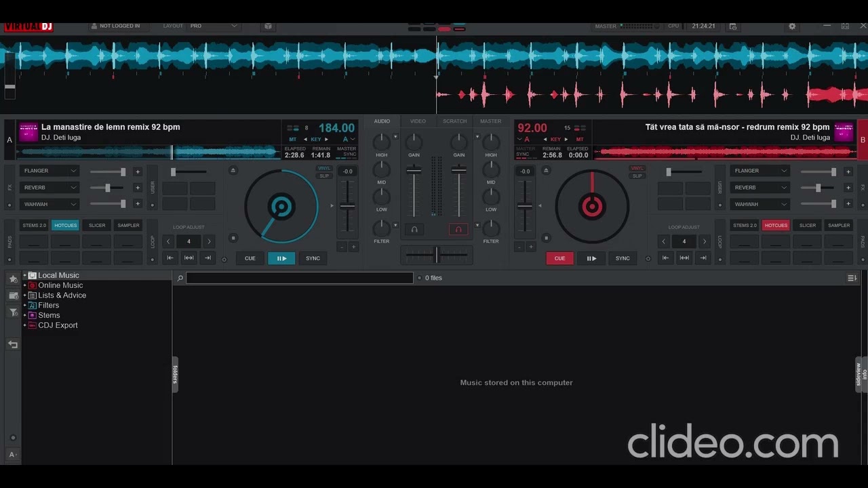
Task: Switch to the SCRATCH mixer tab
Action: (x=454, y=121)
